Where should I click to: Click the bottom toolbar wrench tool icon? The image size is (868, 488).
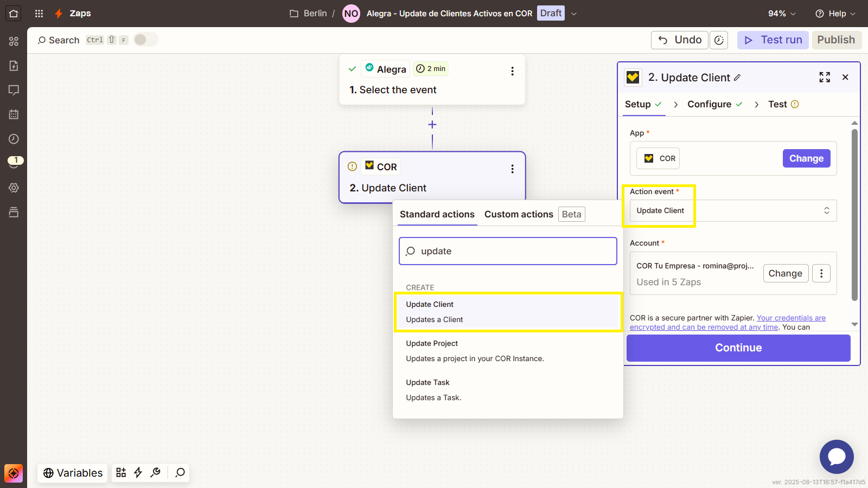156,473
